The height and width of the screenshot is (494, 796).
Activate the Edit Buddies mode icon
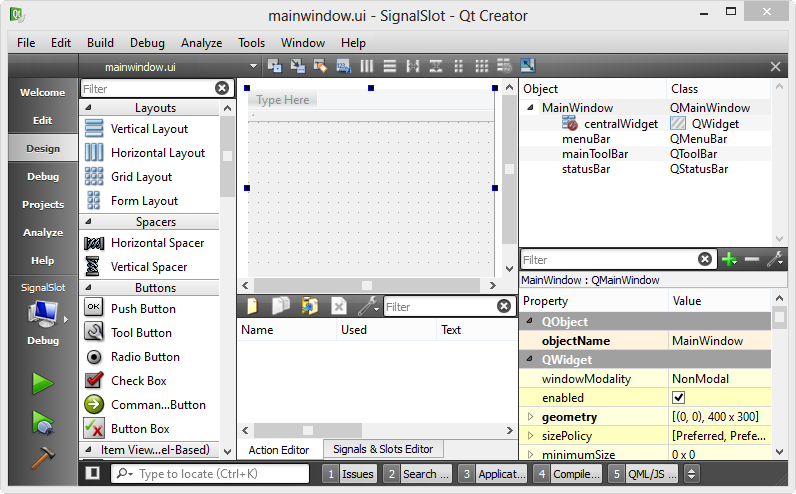tap(320, 66)
